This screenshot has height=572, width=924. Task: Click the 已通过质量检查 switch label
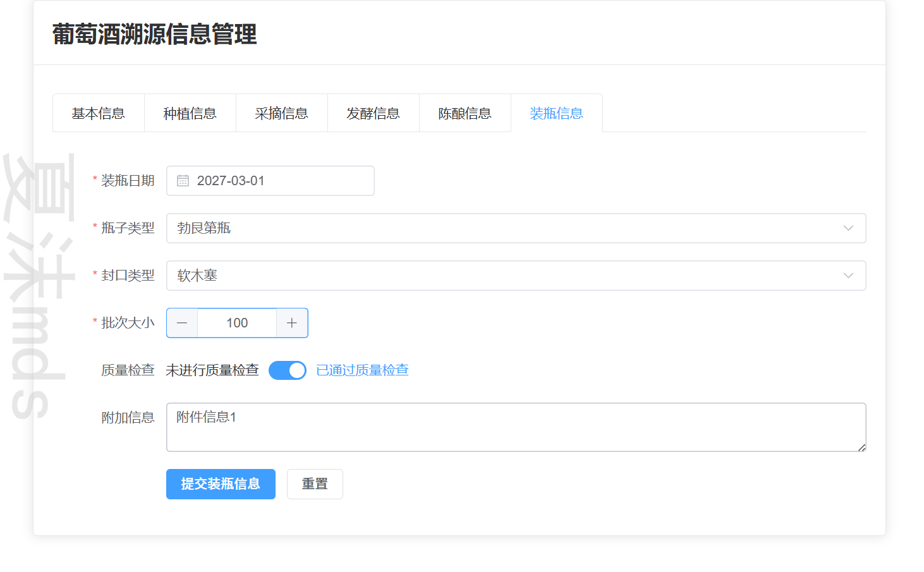(362, 370)
